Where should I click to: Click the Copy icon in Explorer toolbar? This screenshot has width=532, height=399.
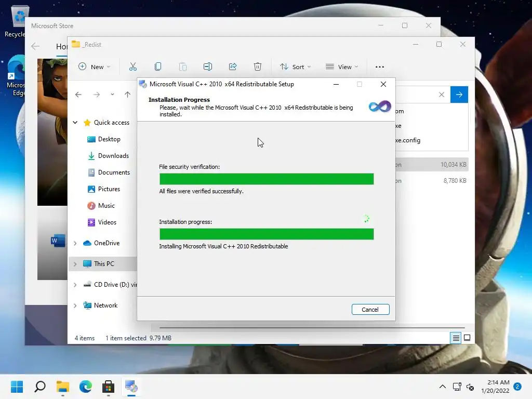(x=158, y=67)
